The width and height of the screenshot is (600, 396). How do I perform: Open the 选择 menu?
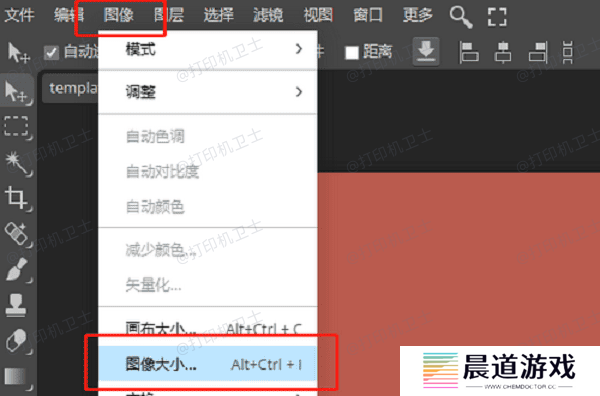[x=218, y=15]
